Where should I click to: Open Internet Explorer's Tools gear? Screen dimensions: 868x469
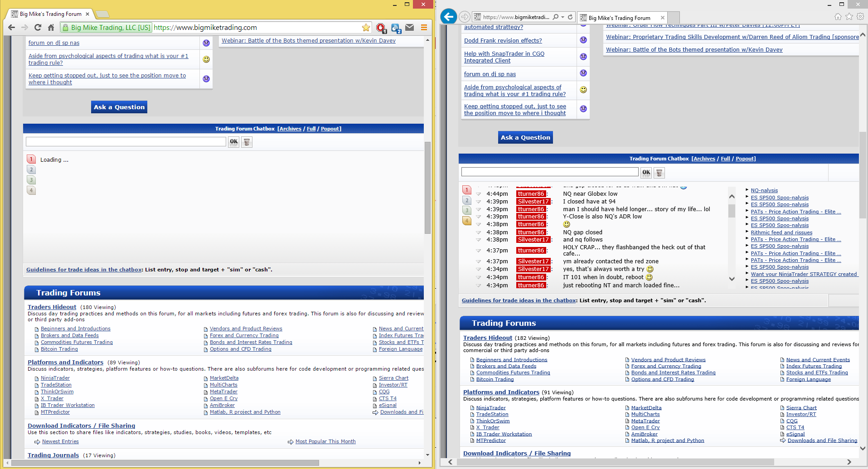pyautogui.click(x=860, y=17)
